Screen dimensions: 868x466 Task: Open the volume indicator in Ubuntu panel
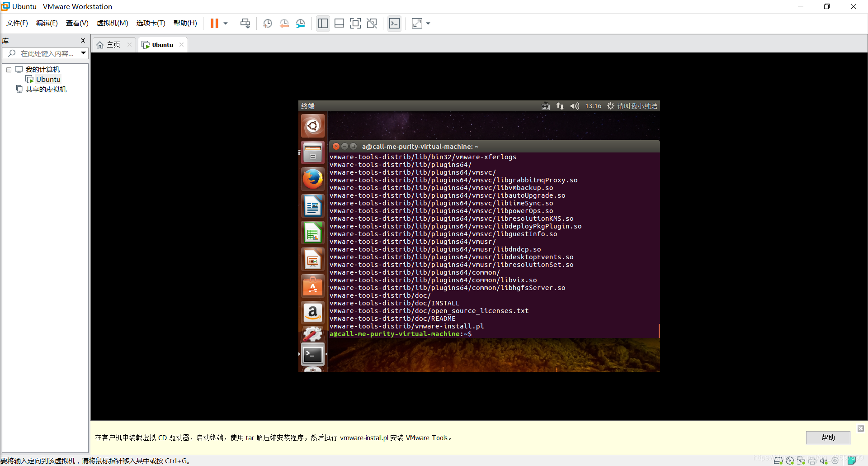(x=575, y=106)
